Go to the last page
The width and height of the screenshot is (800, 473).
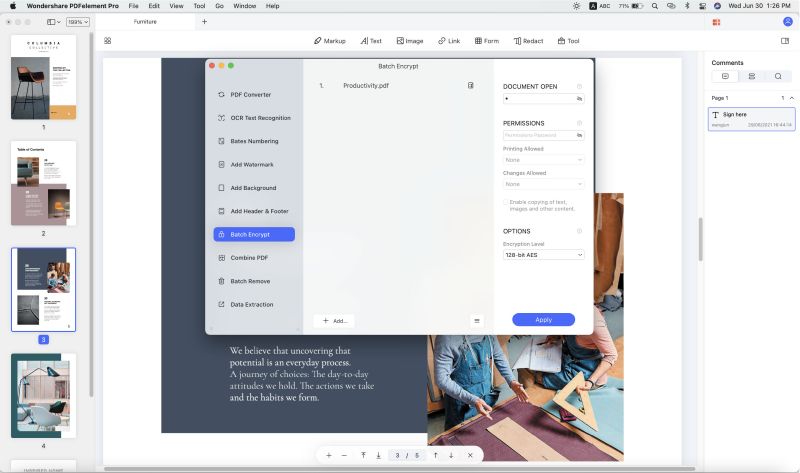(379, 455)
